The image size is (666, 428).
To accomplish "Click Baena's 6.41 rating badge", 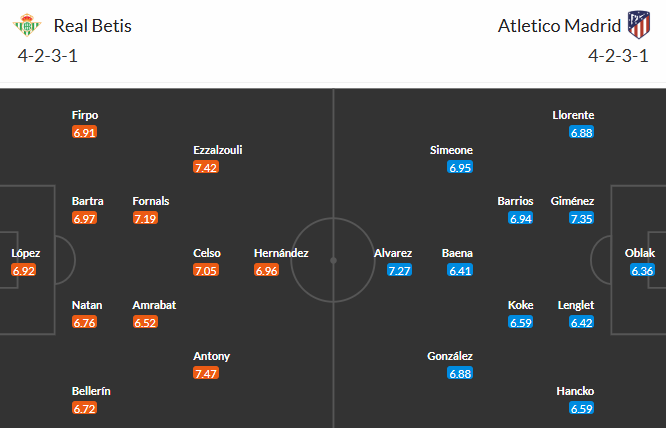I will click(460, 270).
